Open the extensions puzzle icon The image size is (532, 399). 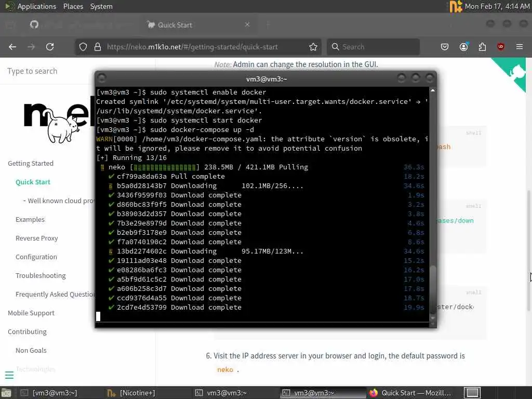[482, 47]
